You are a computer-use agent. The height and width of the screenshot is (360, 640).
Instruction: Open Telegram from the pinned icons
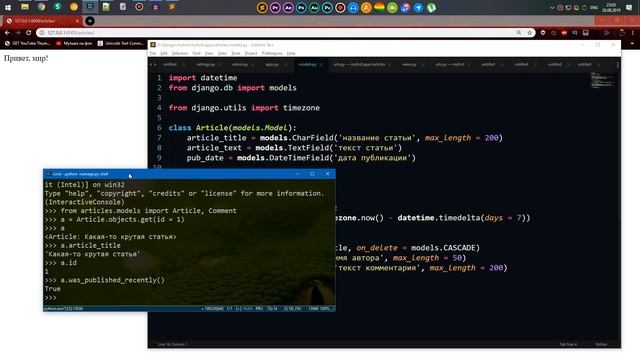pos(418,7)
